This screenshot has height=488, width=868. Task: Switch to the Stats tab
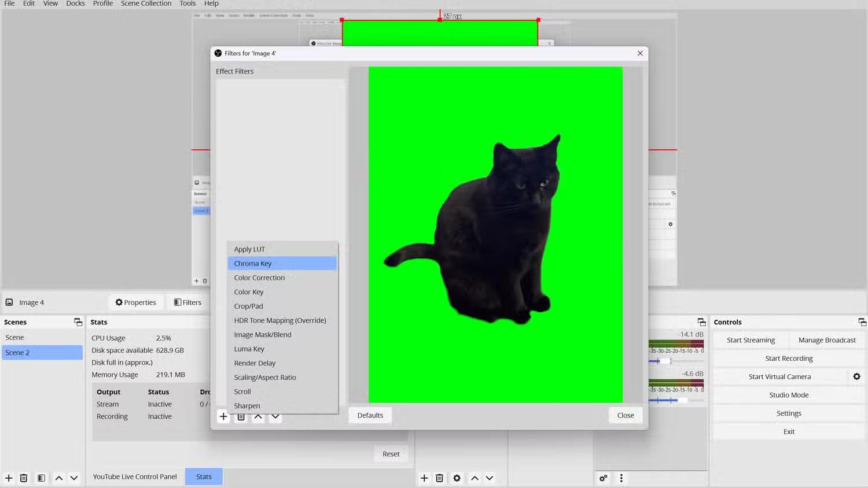(x=204, y=476)
